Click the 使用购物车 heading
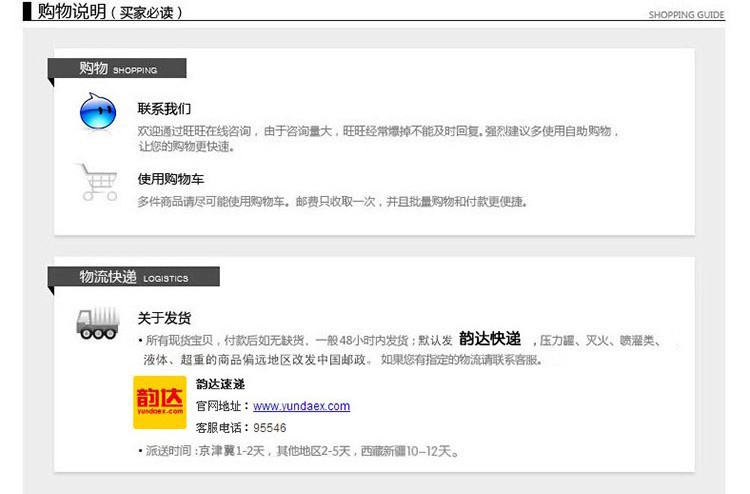 [x=170, y=179]
